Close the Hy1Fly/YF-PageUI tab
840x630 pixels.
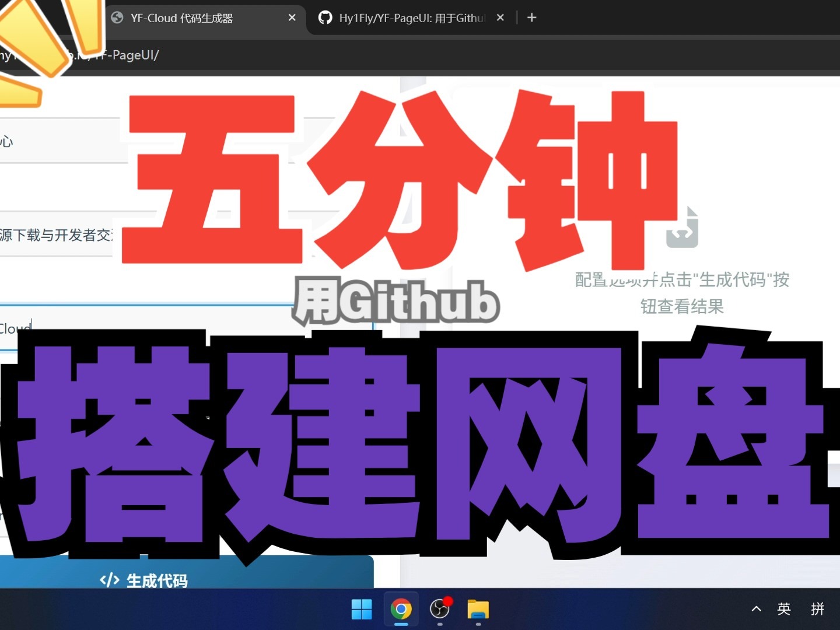tap(501, 17)
